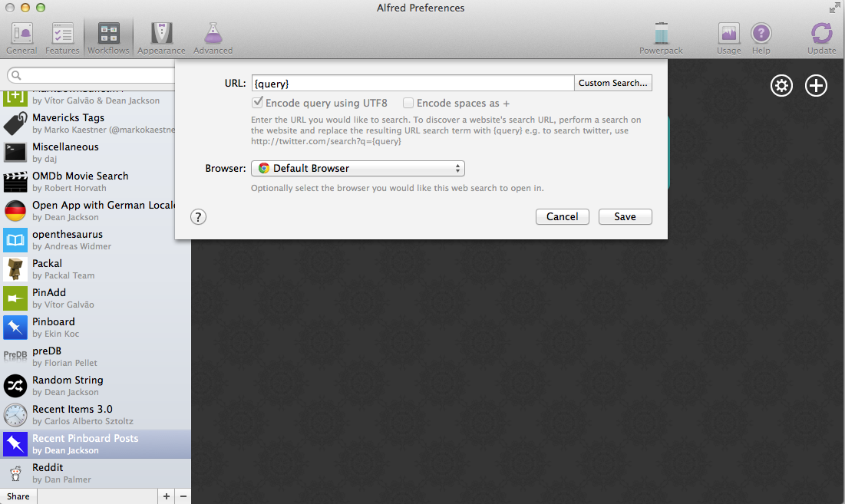
Task: Click the openthesaurus book icon
Action: (x=15, y=239)
